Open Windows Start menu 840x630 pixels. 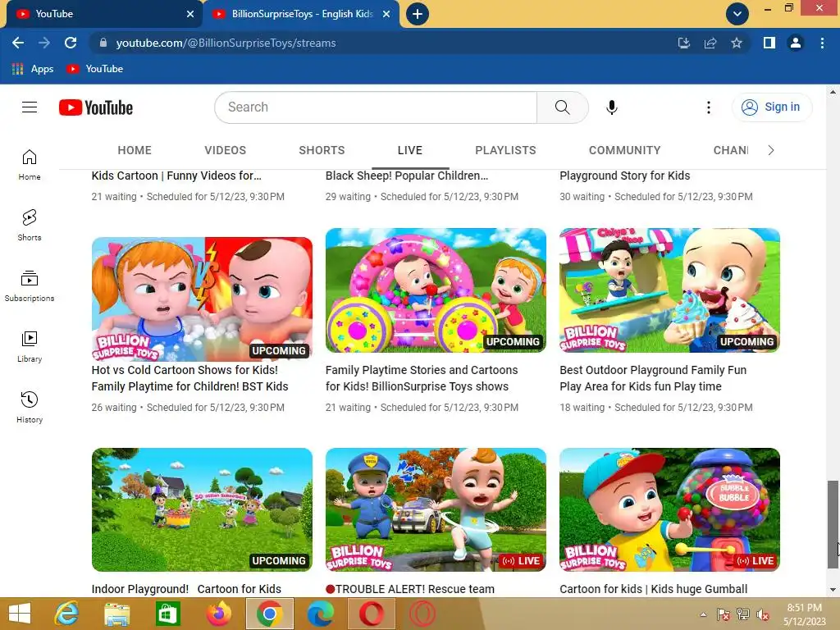pyautogui.click(x=20, y=614)
